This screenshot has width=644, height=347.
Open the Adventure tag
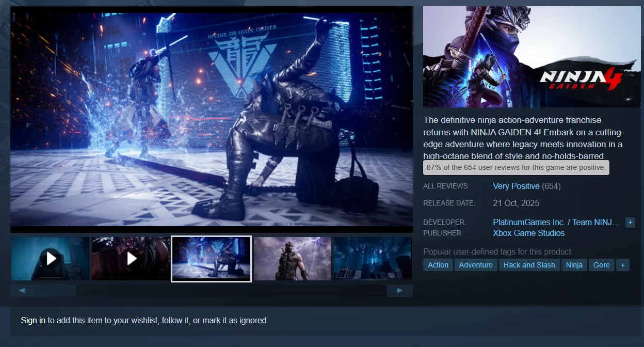click(x=475, y=265)
